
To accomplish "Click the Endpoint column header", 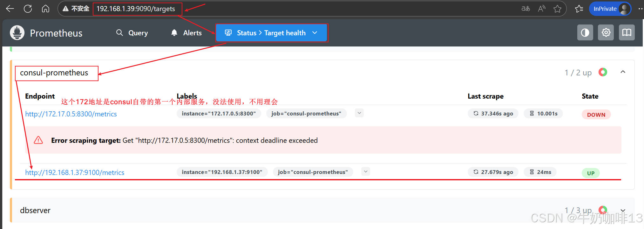I will 40,96.
